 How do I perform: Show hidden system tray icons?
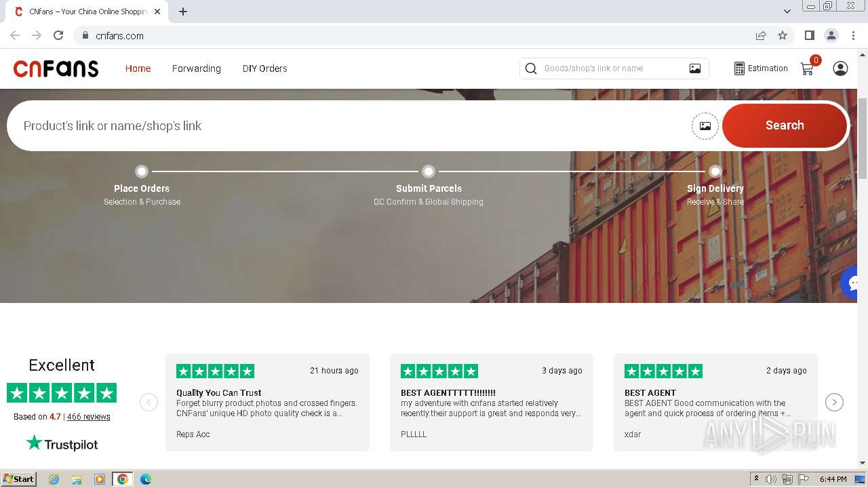coord(756,479)
